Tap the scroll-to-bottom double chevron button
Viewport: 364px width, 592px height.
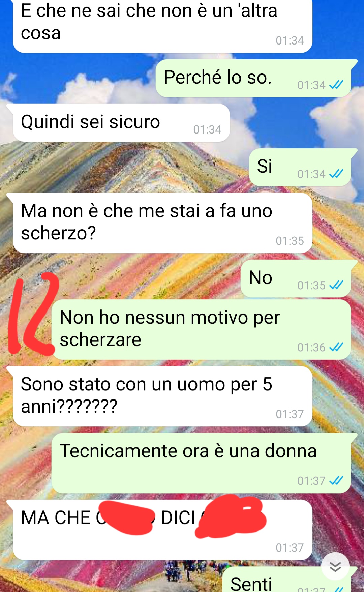335,567
